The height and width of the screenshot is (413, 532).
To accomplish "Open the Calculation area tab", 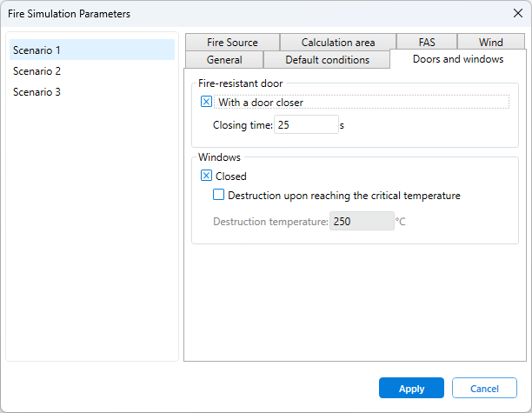I will [338, 42].
